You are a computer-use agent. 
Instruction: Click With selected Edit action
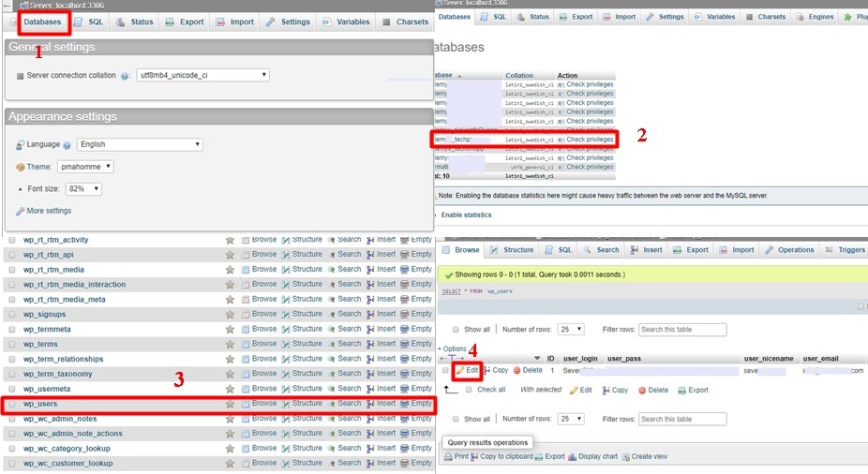click(580, 391)
